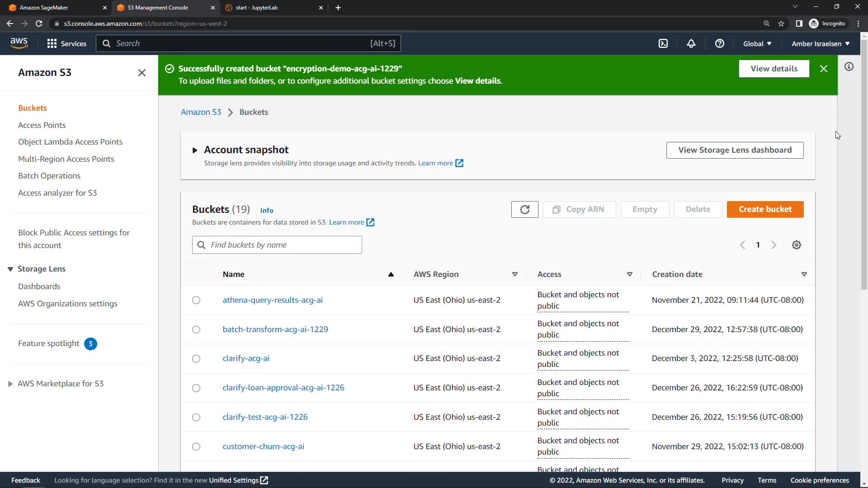The width and height of the screenshot is (868, 488).
Task: Collapse the Storage Lens sidebar section
Action: pyautogui.click(x=10, y=269)
